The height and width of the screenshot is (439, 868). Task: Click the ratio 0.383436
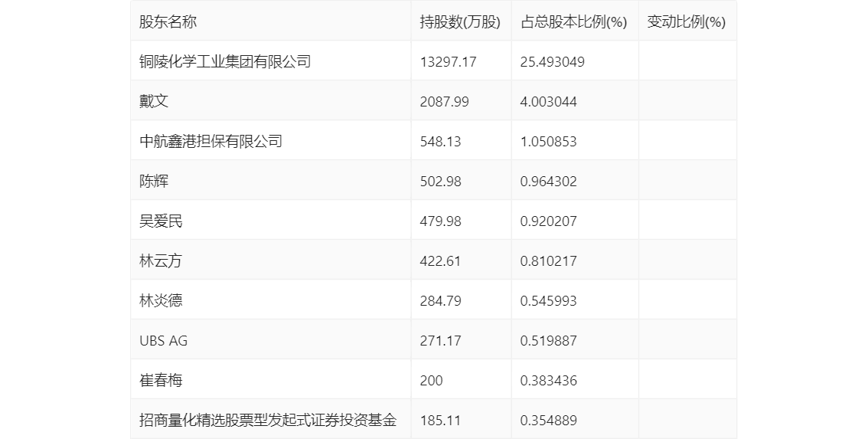coord(549,381)
